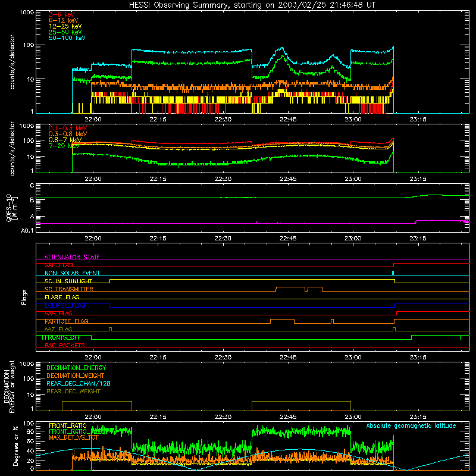Click the REAR_DEC_WEIGHT legend label
This screenshot has height=476, width=476.
(x=73, y=392)
